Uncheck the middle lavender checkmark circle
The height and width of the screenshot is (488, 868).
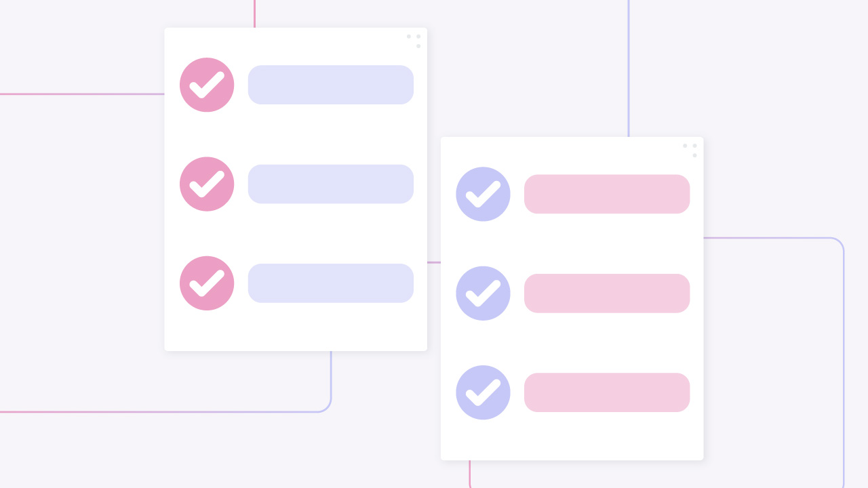[483, 293]
